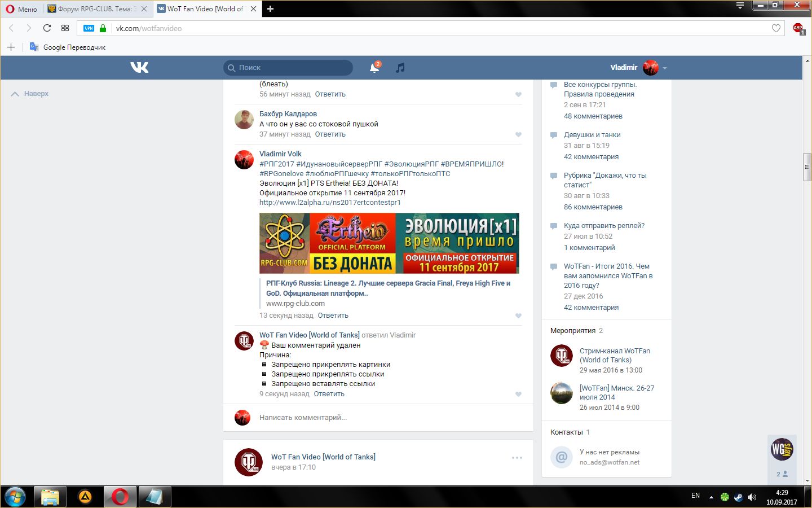The width and height of the screenshot is (812, 508).
Task: Open Куда отправить реплей discussion
Action: [604, 225]
